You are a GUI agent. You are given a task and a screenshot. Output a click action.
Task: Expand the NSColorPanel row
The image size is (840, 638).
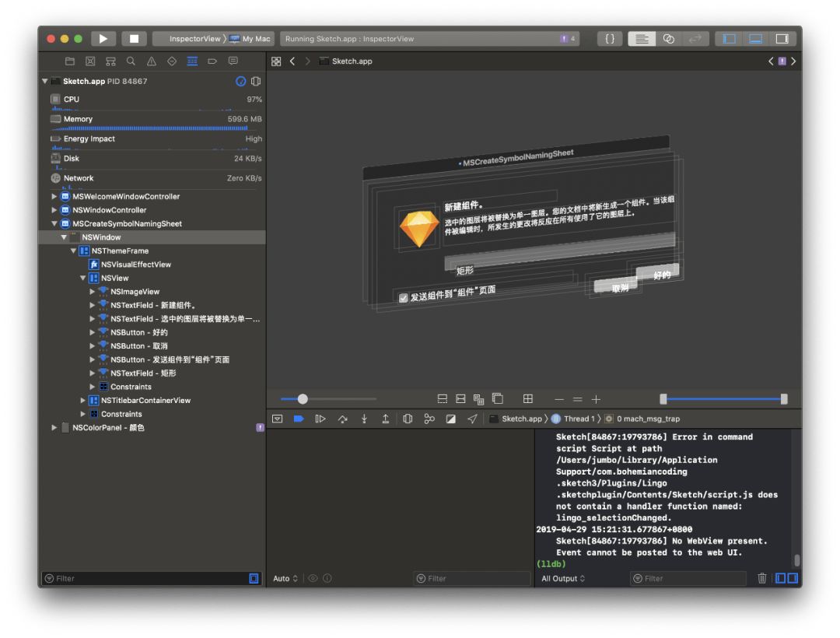pyautogui.click(x=54, y=427)
